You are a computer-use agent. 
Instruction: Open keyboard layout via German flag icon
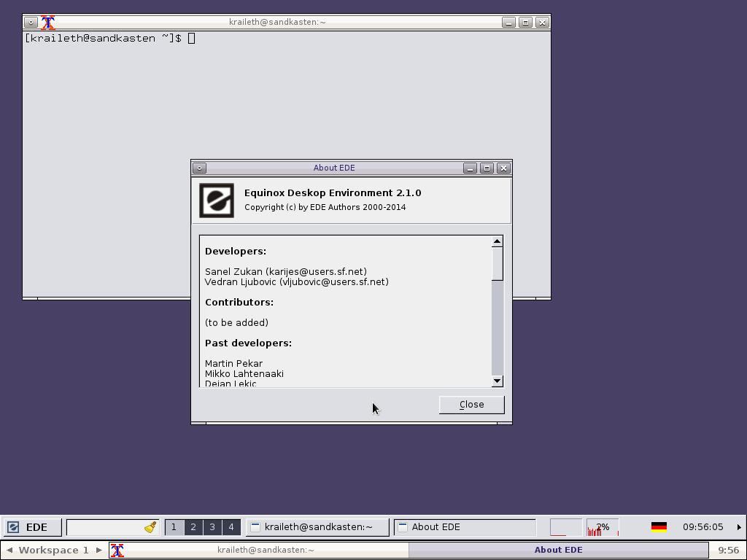(x=659, y=527)
